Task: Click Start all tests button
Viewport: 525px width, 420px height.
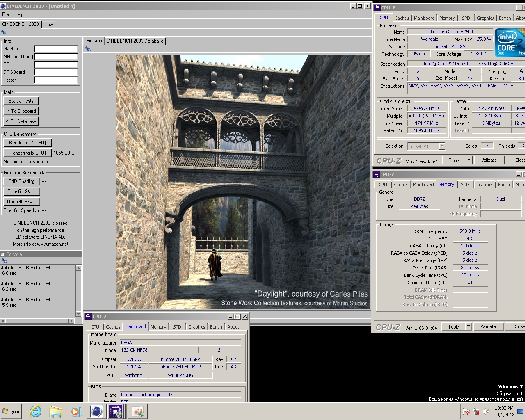Action: click(21, 101)
